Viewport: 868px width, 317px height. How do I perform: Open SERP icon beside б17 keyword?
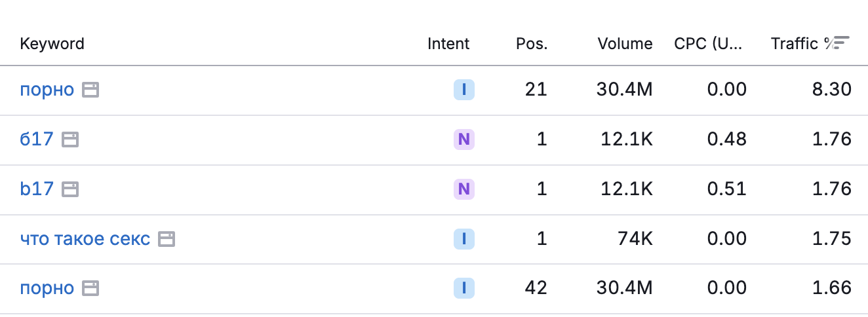pyautogui.click(x=70, y=140)
